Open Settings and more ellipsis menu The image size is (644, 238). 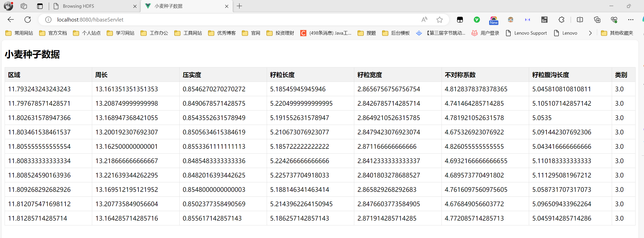pyautogui.click(x=631, y=19)
